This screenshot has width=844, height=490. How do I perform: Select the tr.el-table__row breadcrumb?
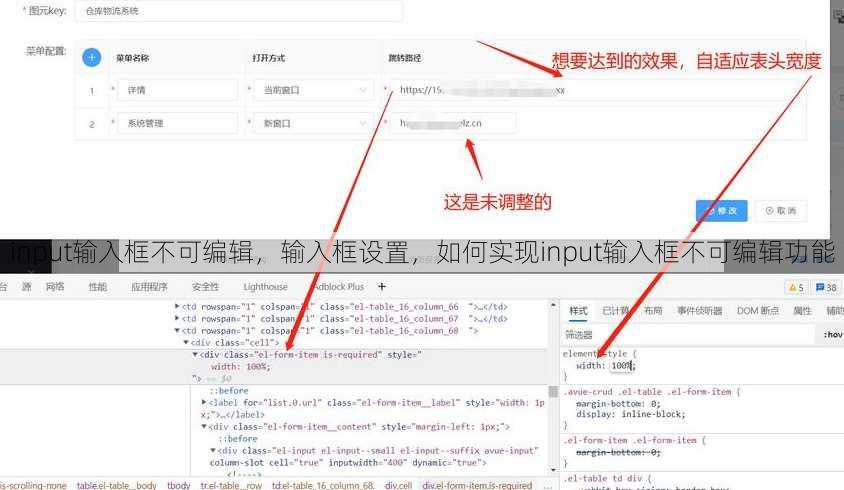coord(231,485)
